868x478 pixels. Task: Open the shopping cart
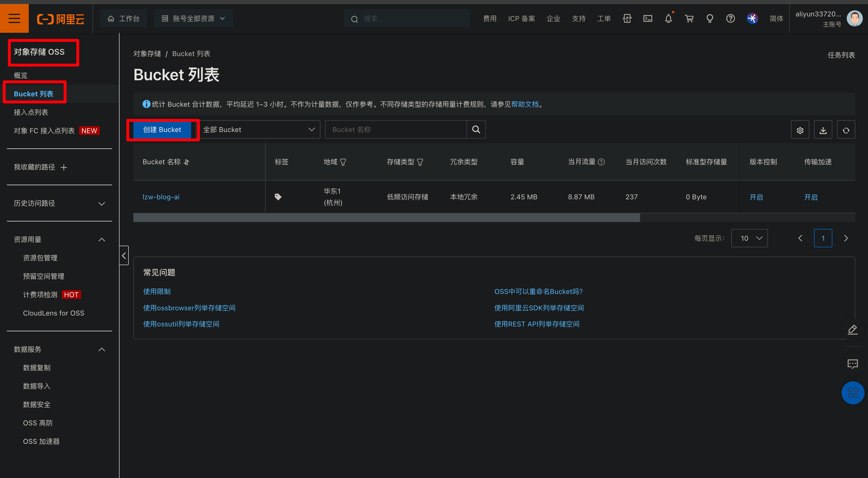tap(689, 18)
